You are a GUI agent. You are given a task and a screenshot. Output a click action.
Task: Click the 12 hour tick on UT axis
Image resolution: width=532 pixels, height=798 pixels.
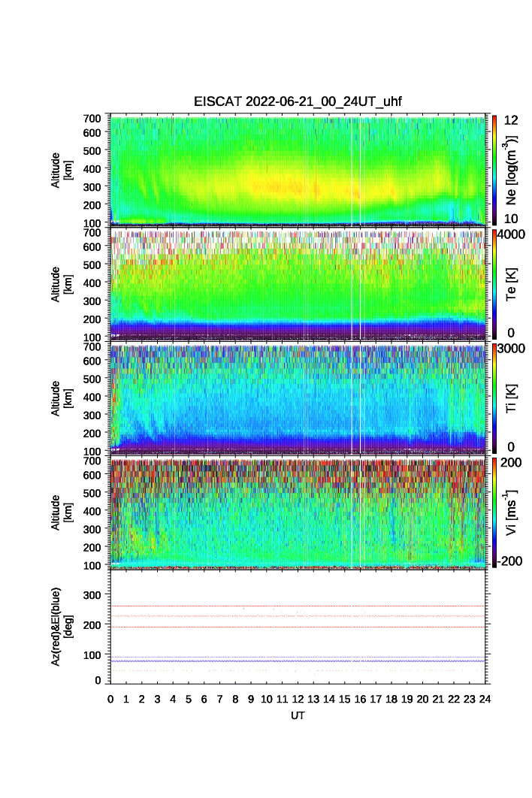(x=298, y=699)
